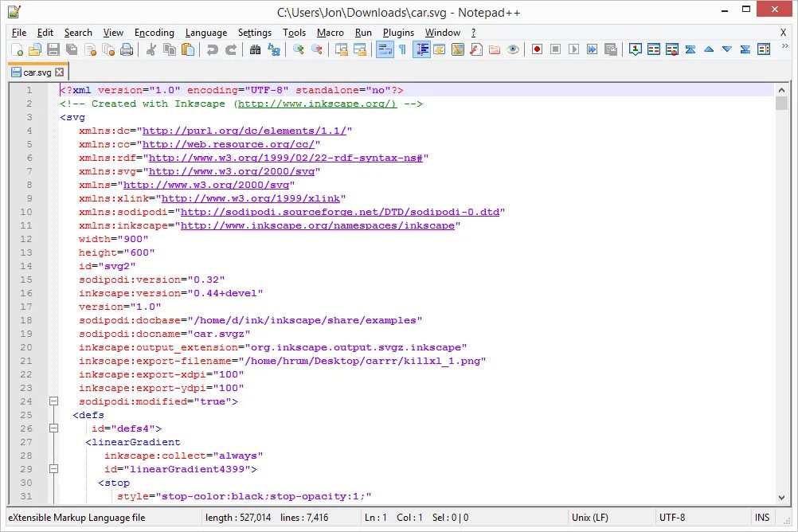Viewport: 798px width, 532px height.
Task: Collapse the defs fold marker at line 26
Action: click(x=53, y=428)
